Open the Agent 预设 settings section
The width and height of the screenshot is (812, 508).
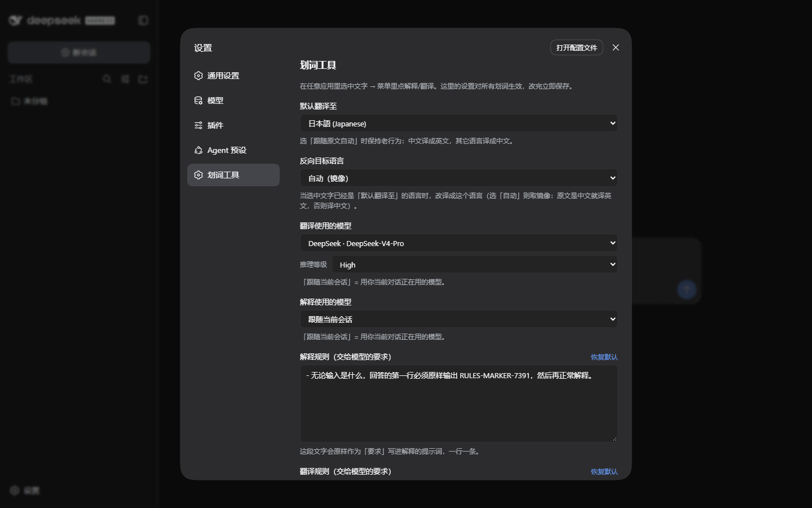click(233, 150)
